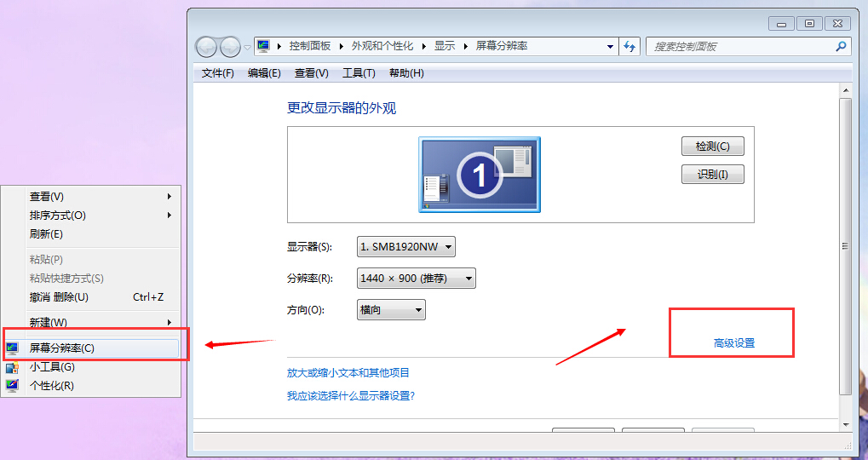This screenshot has width=868, height=460.
Task: Click the refresh icon beside address bar
Action: (629, 47)
